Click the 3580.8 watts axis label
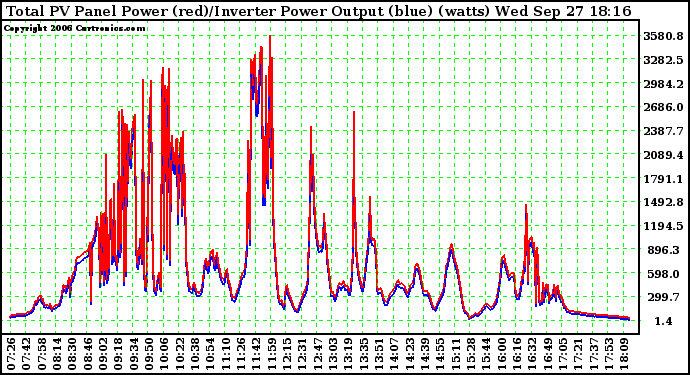Screen dimensions: 690x375 click(663, 36)
